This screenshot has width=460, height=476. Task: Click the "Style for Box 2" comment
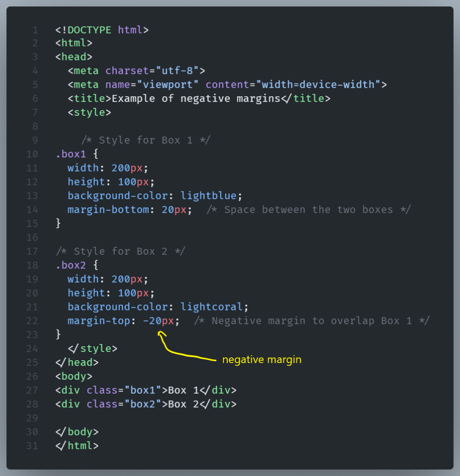point(120,251)
